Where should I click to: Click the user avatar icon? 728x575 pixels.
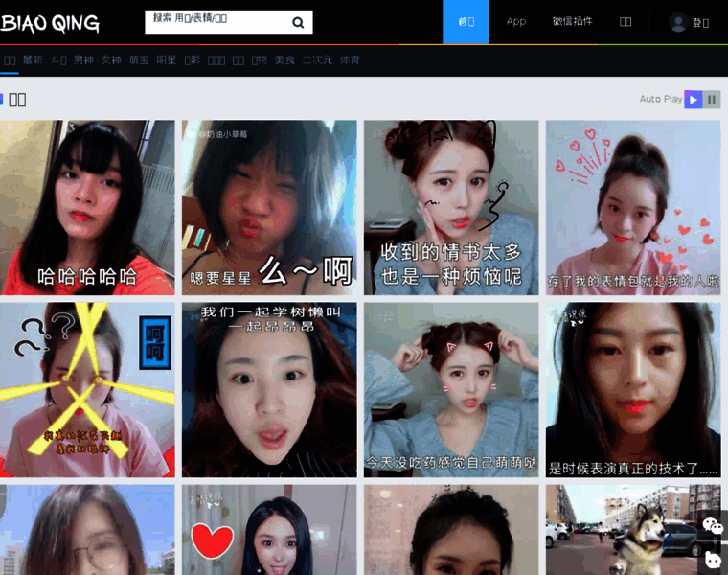(678, 22)
